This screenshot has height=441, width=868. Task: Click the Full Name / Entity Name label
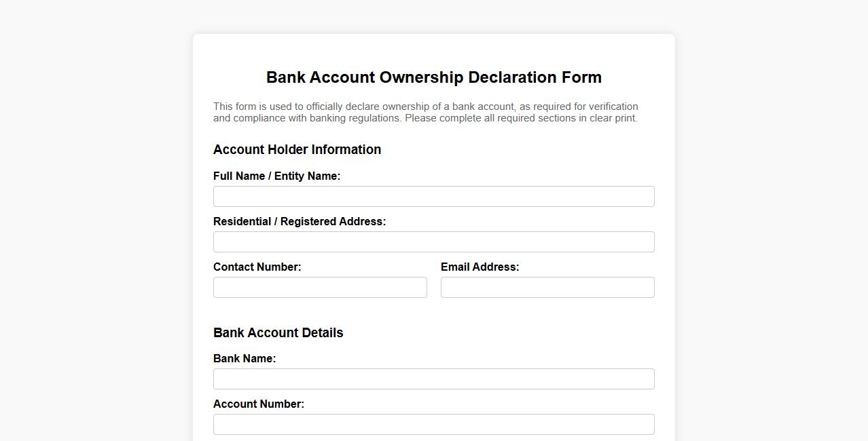pos(276,176)
